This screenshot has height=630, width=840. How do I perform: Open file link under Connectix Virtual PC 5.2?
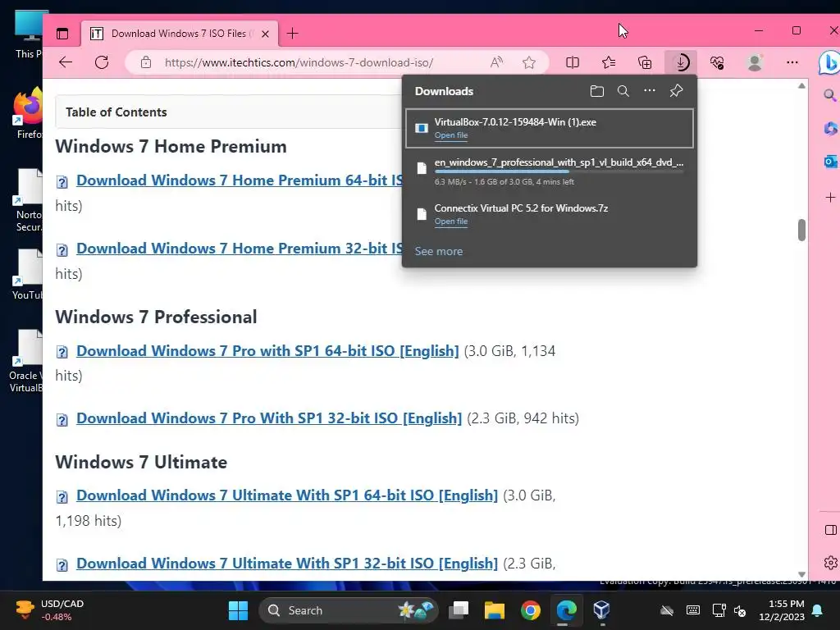coord(451,221)
